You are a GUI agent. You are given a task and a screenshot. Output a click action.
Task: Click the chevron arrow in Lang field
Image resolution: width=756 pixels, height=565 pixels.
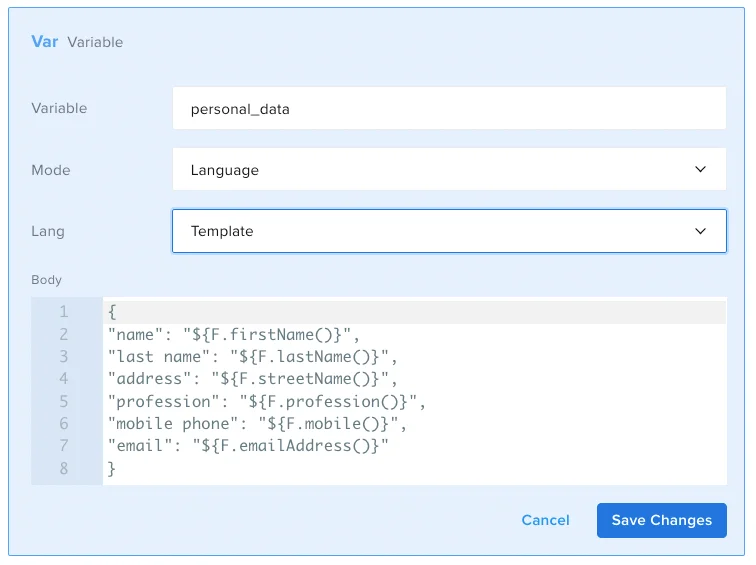tap(700, 231)
